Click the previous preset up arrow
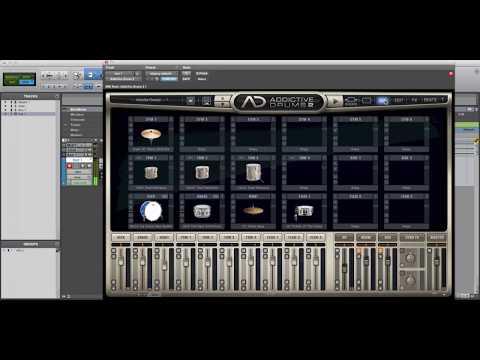This screenshot has width=480, height=360. [222, 98]
